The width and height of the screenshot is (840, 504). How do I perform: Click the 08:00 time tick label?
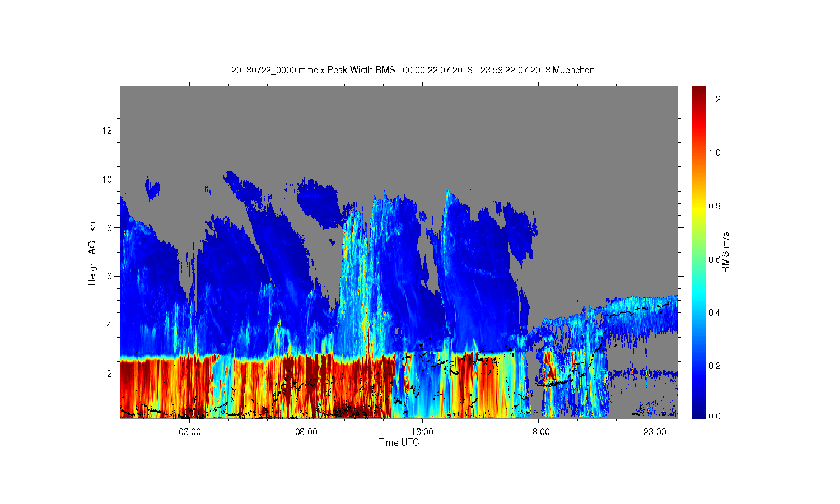(306, 432)
